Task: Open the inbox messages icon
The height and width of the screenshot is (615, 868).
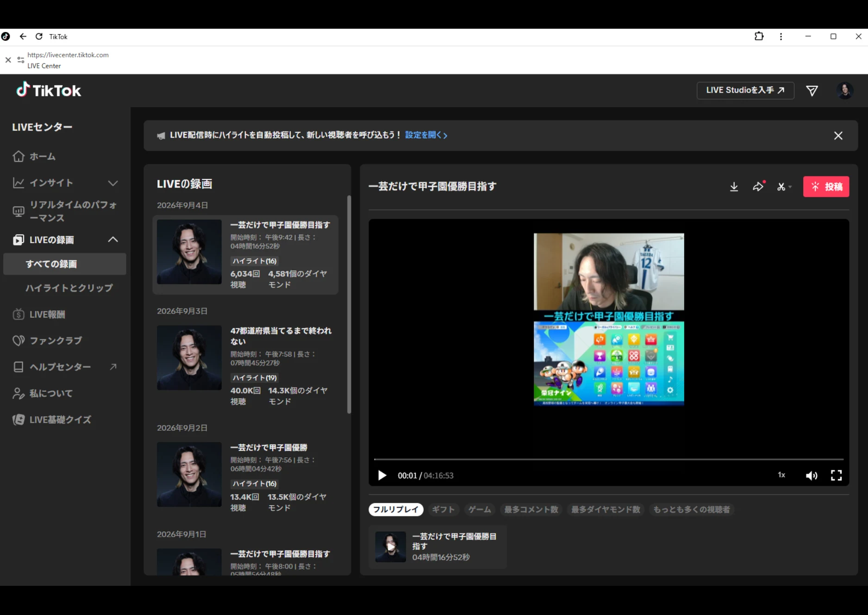Action: [x=812, y=91]
